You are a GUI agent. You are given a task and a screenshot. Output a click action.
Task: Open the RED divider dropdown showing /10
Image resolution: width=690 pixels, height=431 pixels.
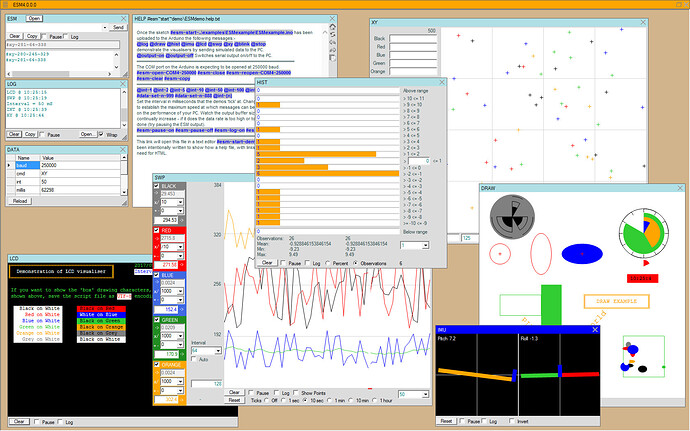click(x=180, y=247)
